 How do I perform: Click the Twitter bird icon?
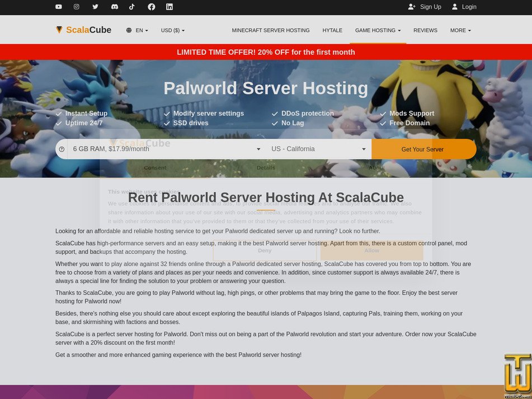(95, 7)
